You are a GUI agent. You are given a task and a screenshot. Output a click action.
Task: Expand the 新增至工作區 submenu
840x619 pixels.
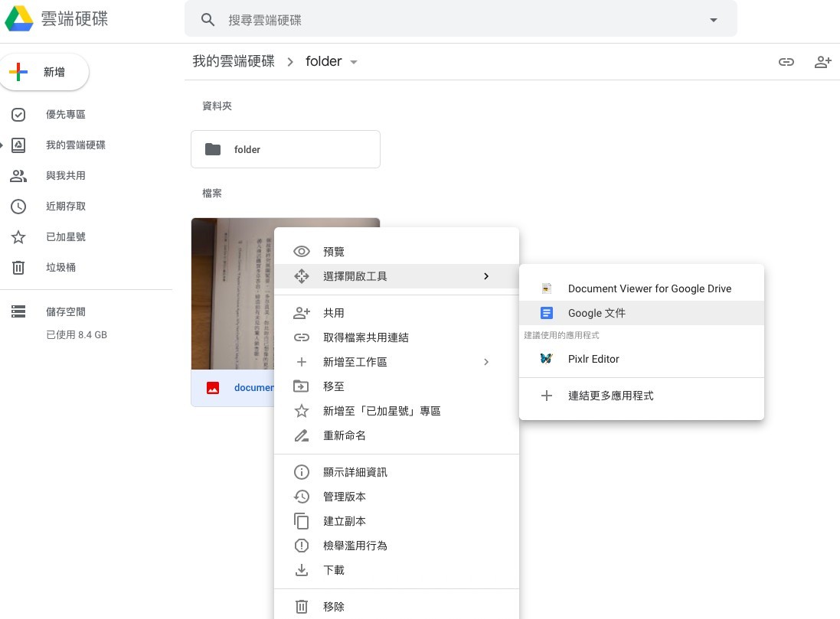pyautogui.click(x=485, y=362)
